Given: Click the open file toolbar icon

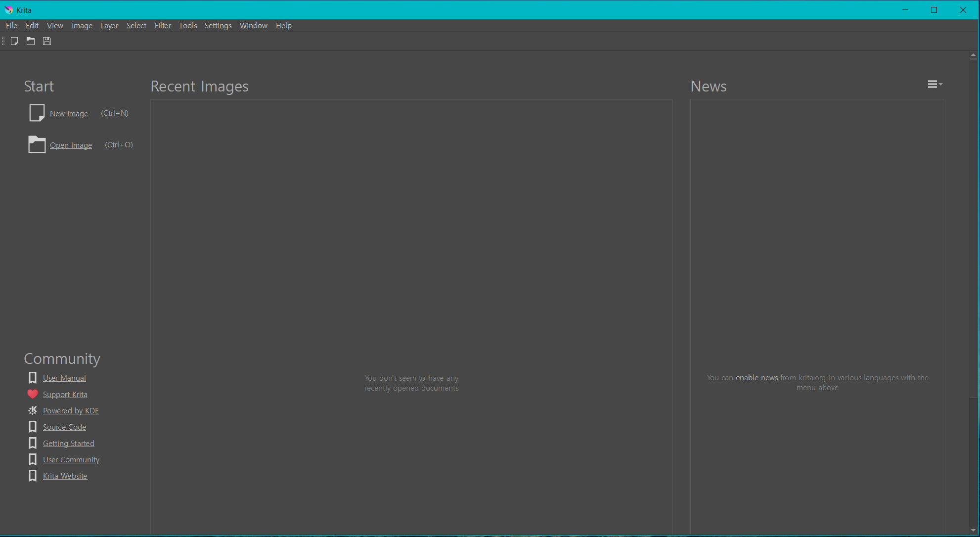Looking at the screenshot, I should (x=31, y=41).
